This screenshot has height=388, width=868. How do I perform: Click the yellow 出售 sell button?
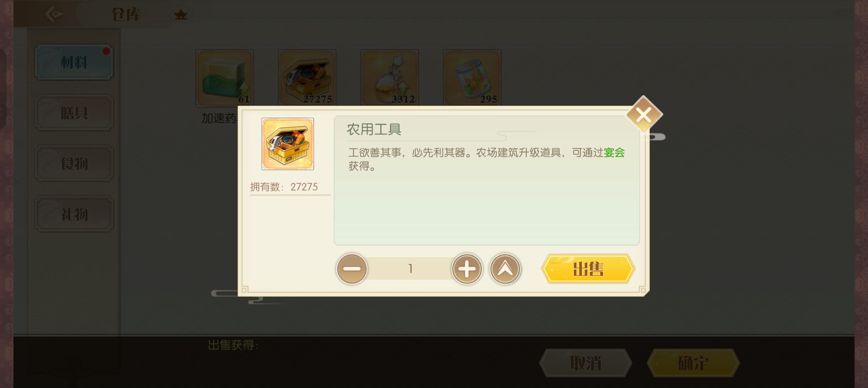pyautogui.click(x=588, y=269)
